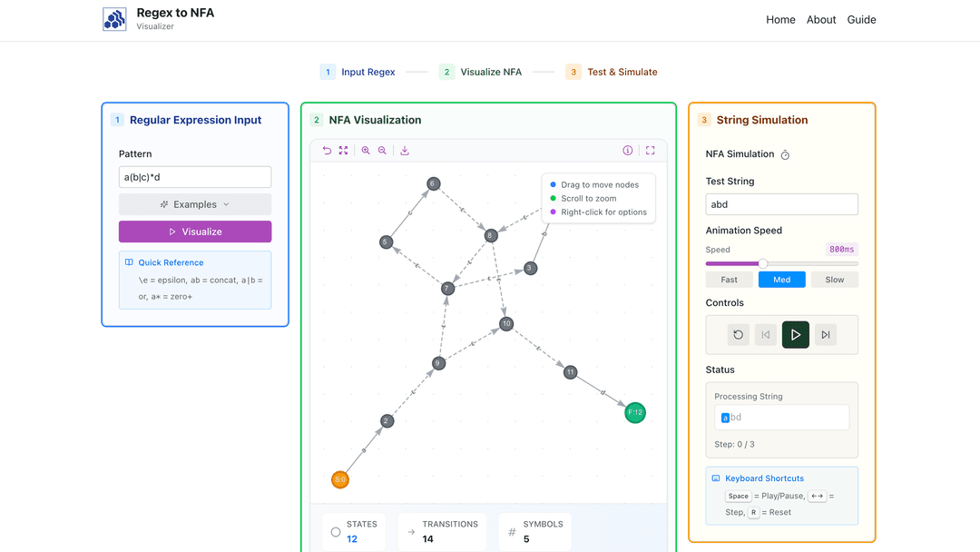The width and height of the screenshot is (980, 552).
Task: Download the NFA diagram
Action: point(405,151)
